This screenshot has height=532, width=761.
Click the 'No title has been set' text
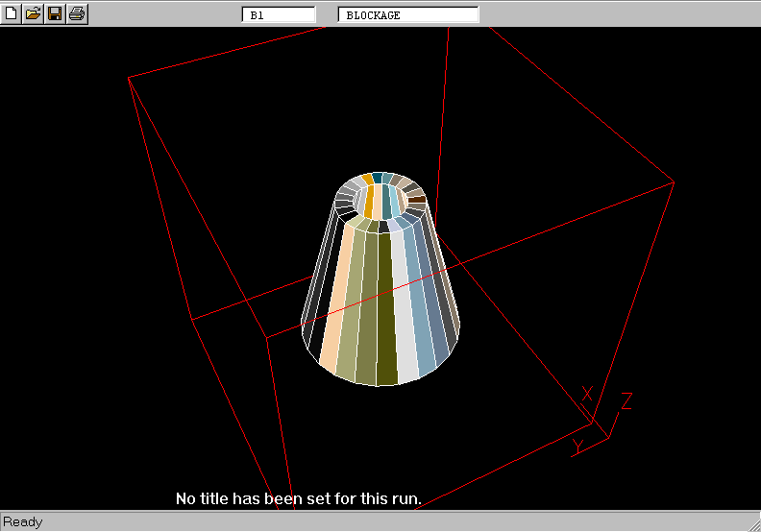coord(298,499)
